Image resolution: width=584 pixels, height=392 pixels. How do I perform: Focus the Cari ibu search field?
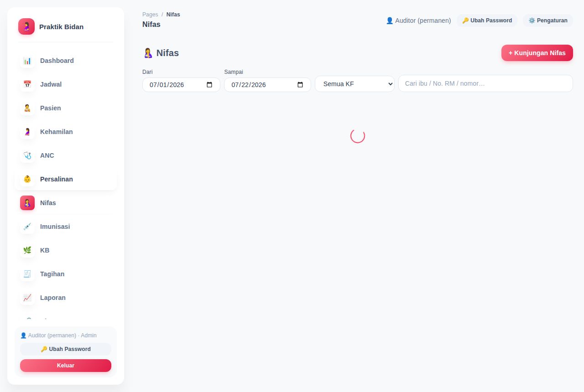pyautogui.click(x=485, y=83)
